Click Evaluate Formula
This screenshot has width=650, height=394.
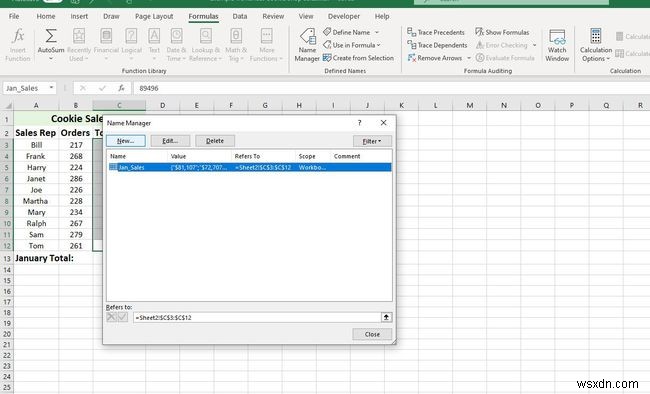[x=505, y=58]
